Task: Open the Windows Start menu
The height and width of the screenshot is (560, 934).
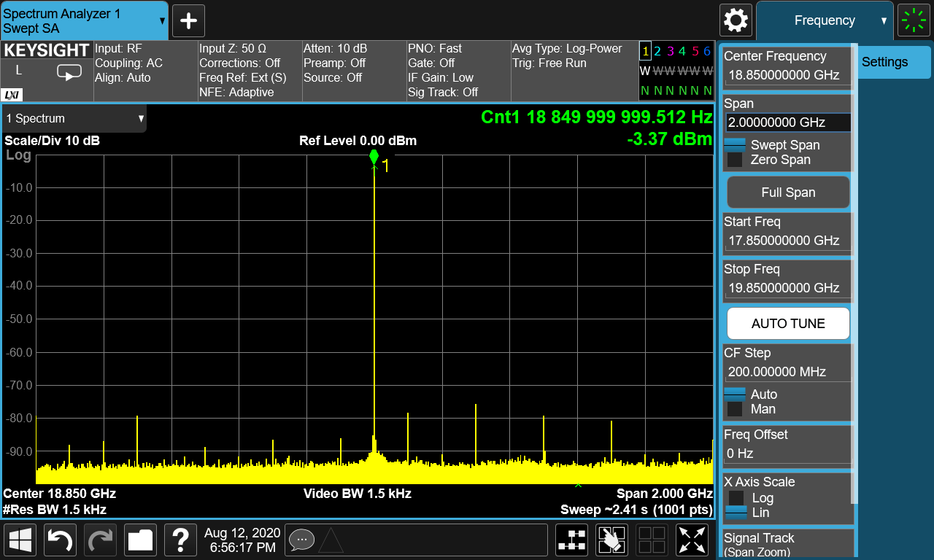Action: tap(20, 540)
